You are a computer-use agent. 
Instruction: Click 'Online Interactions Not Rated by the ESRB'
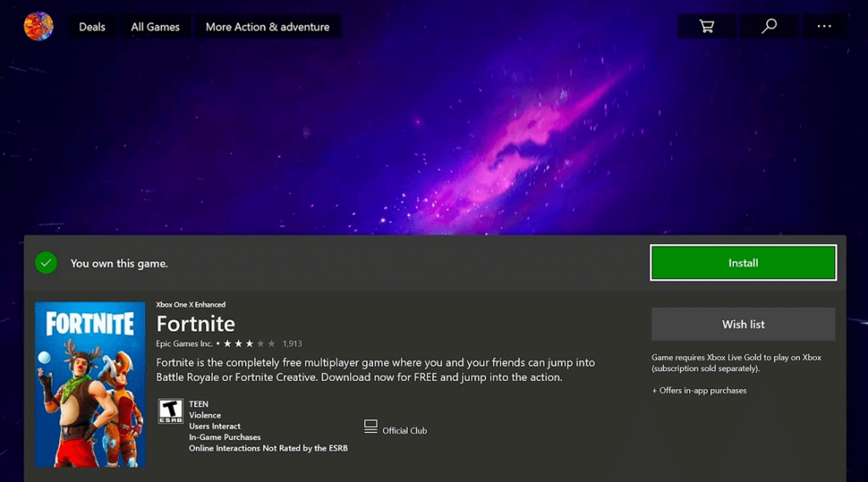pyautogui.click(x=269, y=448)
